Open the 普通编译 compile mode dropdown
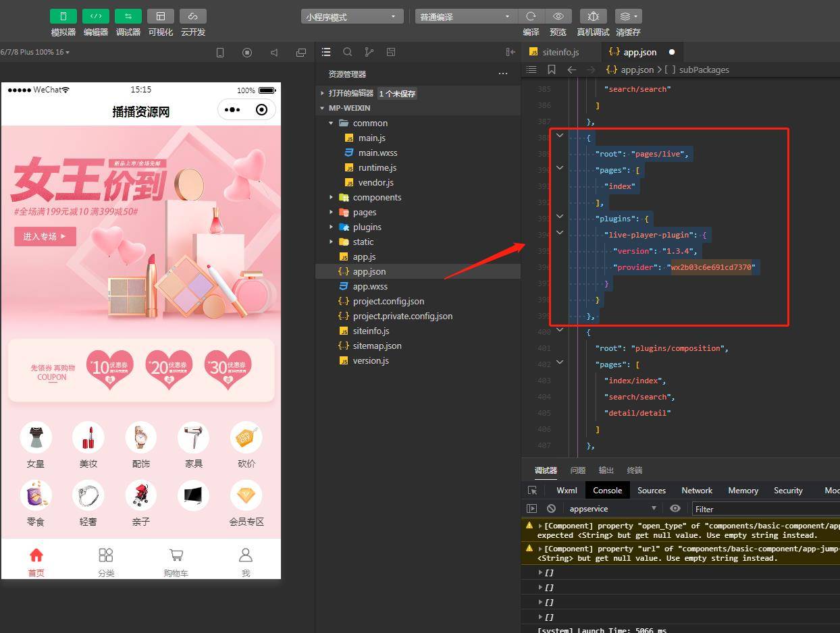This screenshot has width=840, height=633. (466, 17)
